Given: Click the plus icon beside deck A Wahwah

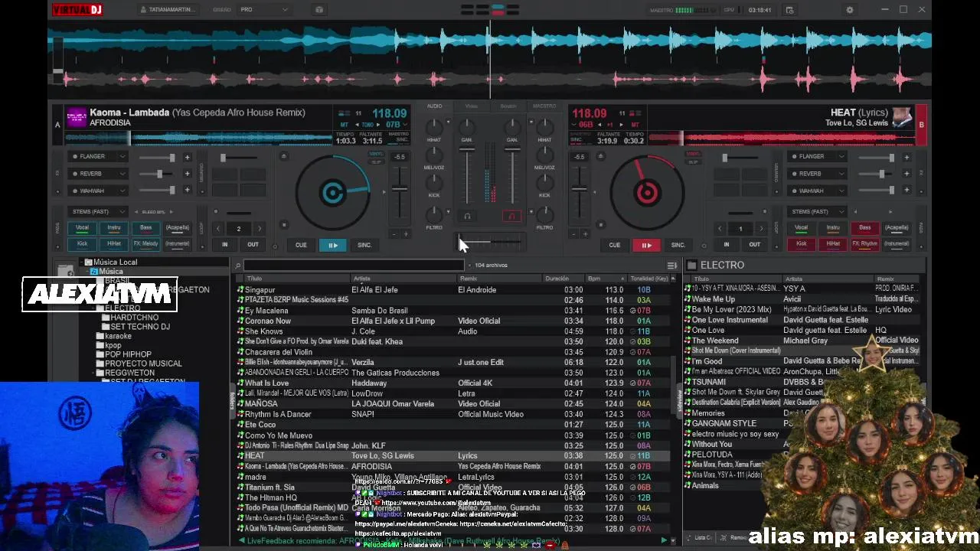Looking at the screenshot, I should pos(186,191).
